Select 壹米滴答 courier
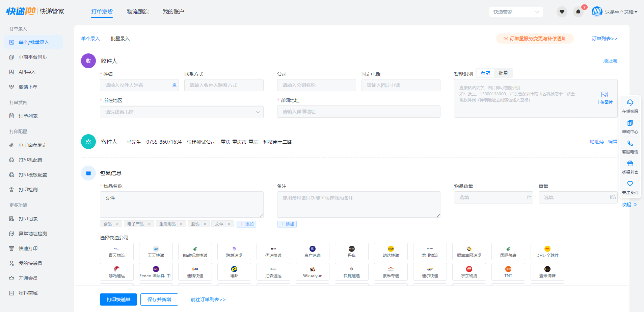 pos(547,272)
